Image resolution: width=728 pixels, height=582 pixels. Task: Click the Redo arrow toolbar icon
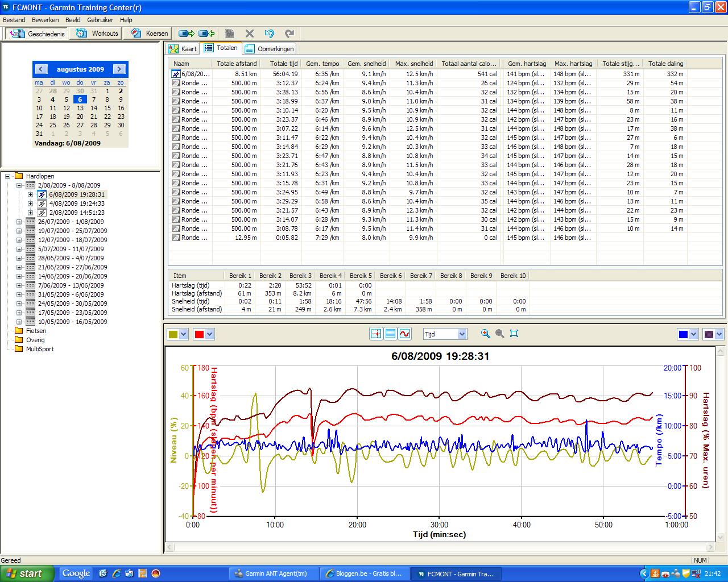[289, 34]
